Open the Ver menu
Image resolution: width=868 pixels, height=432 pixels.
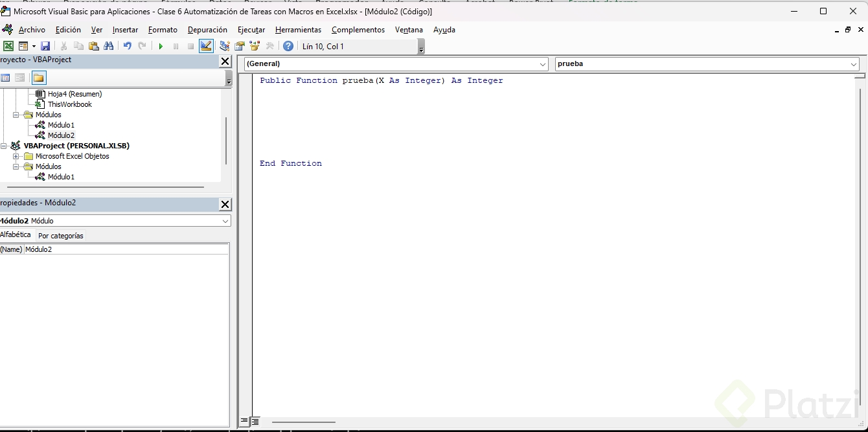[97, 30]
